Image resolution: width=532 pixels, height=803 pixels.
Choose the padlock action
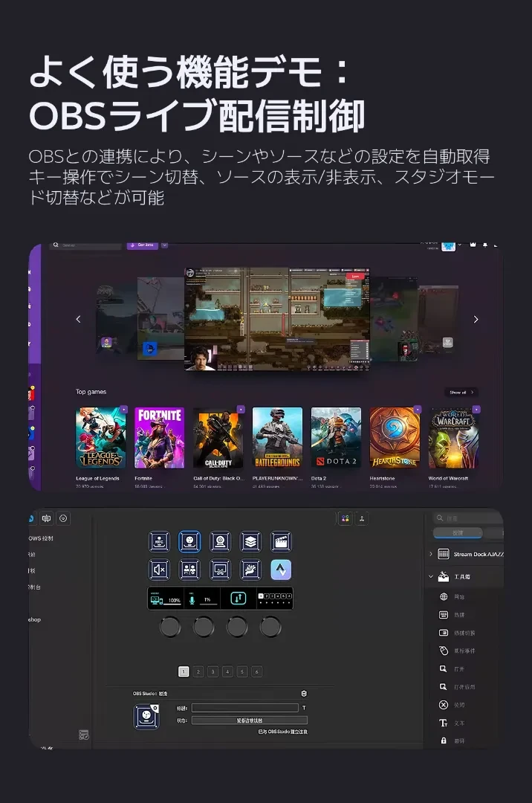444,741
